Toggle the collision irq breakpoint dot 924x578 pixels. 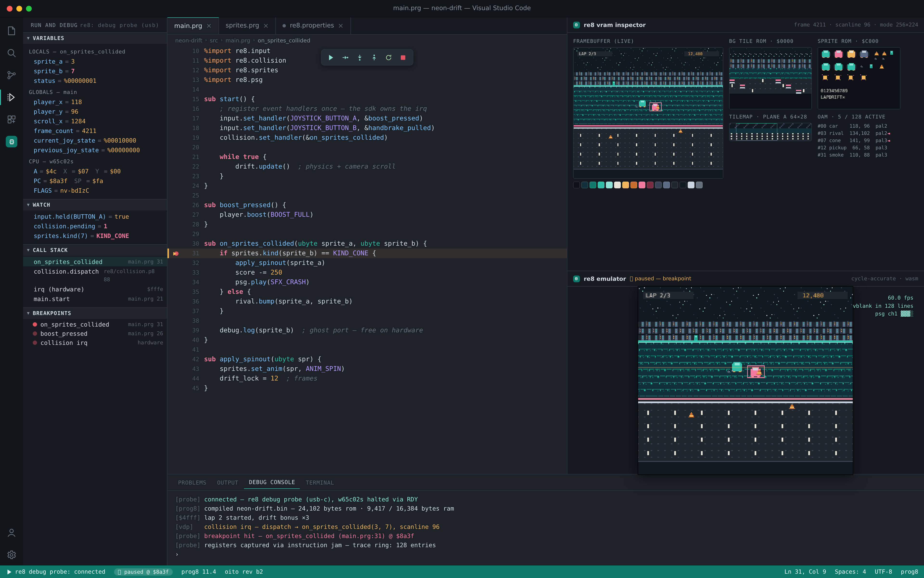(x=35, y=342)
